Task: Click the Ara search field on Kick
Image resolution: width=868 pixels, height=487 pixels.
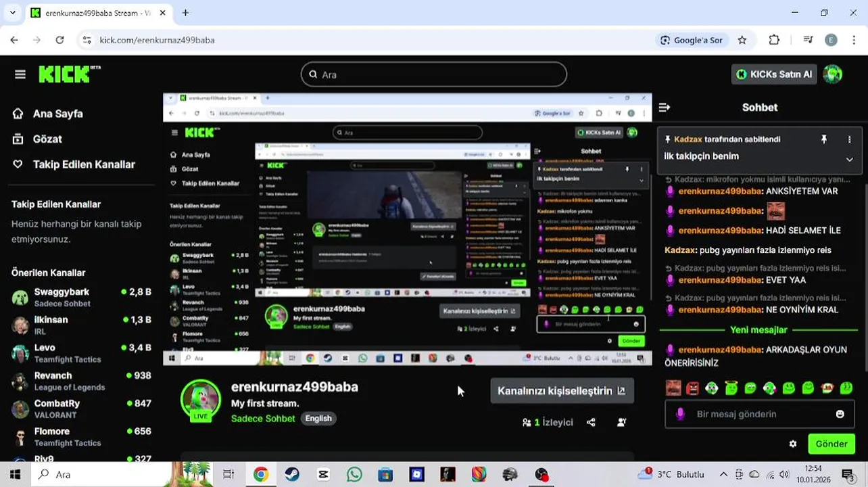Action: click(x=433, y=74)
